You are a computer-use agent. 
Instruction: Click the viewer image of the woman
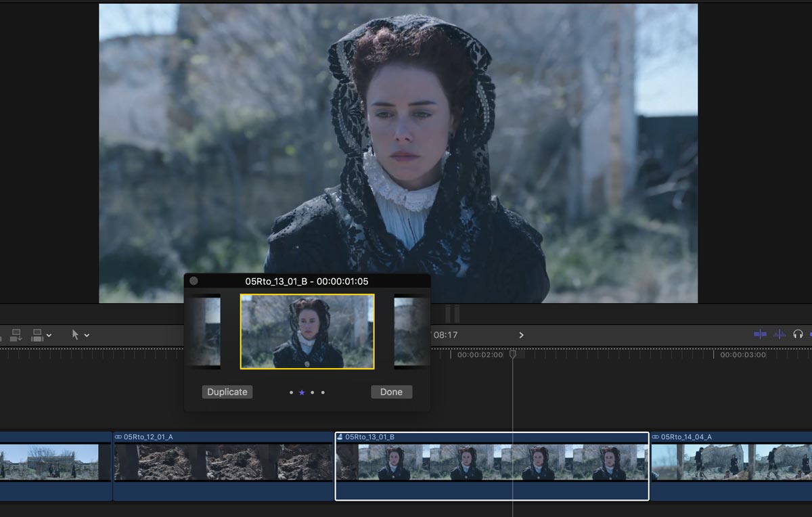click(399, 153)
